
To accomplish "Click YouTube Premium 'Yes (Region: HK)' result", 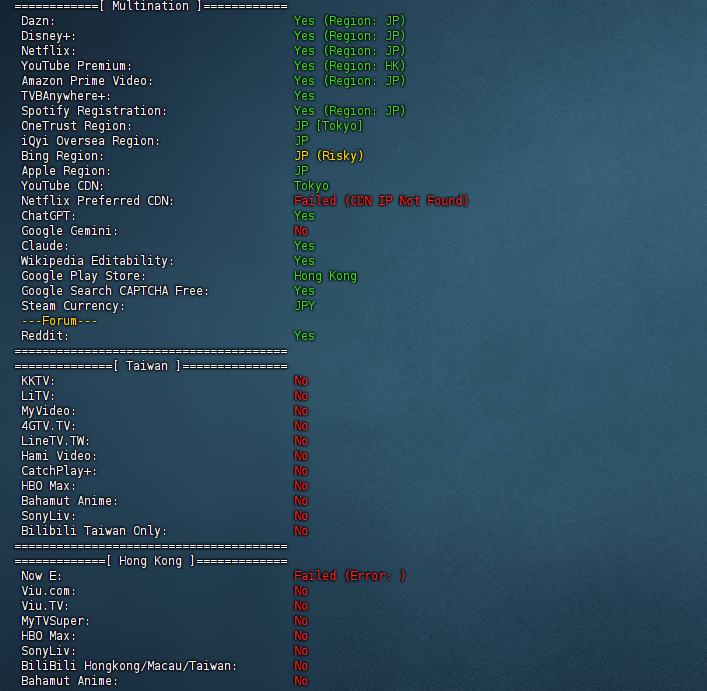I will (349, 66).
